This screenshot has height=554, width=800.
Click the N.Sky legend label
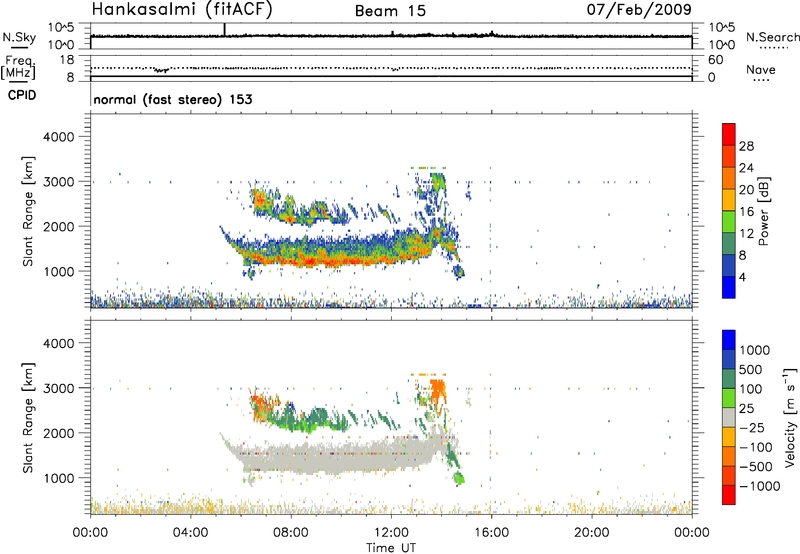tap(19, 37)
